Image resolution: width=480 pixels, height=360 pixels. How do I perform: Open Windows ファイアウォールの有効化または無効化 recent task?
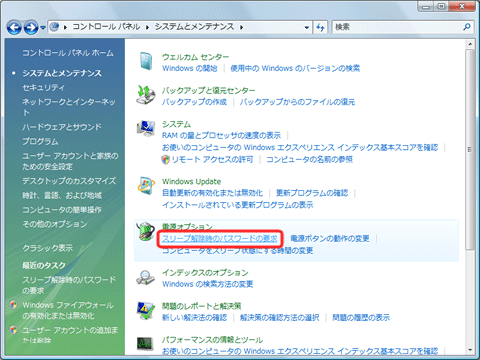[68, 310]
